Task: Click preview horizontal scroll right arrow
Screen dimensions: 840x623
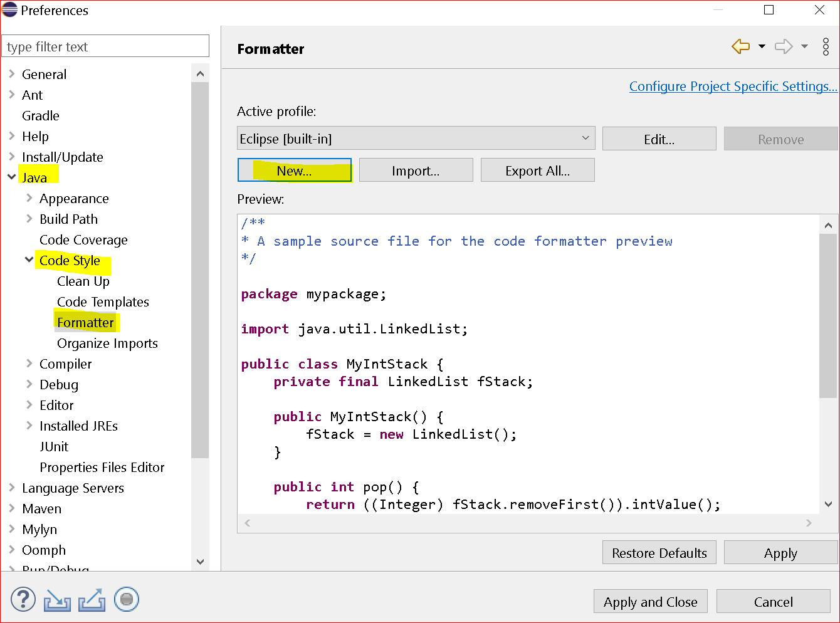Action: tap(809, 523)
